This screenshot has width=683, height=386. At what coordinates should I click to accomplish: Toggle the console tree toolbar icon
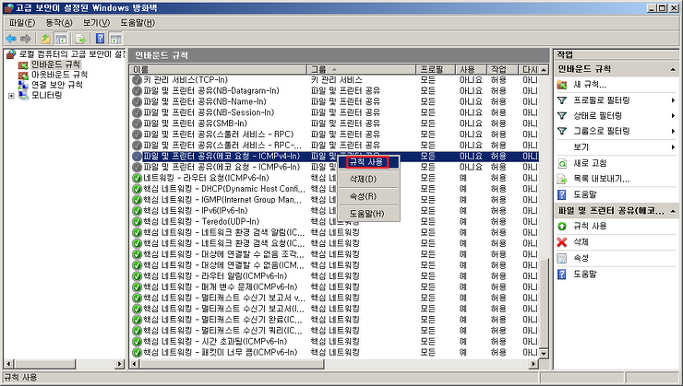(61, 39)
